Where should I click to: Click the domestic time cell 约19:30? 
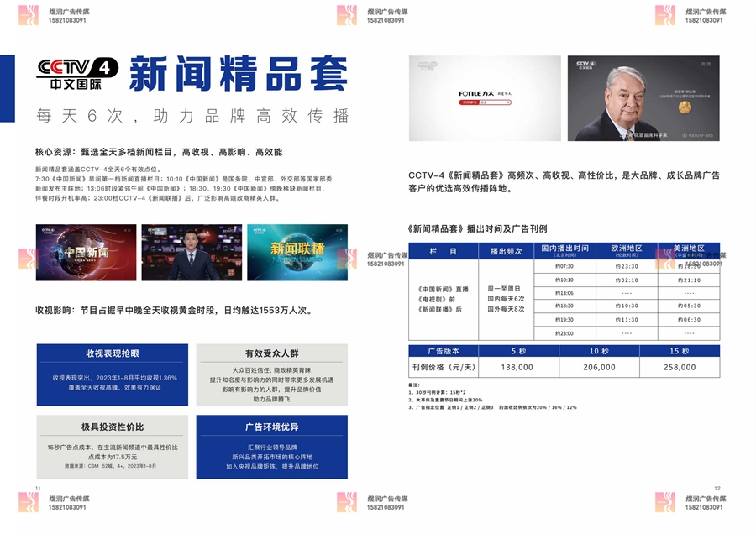(x=564, y=320)
